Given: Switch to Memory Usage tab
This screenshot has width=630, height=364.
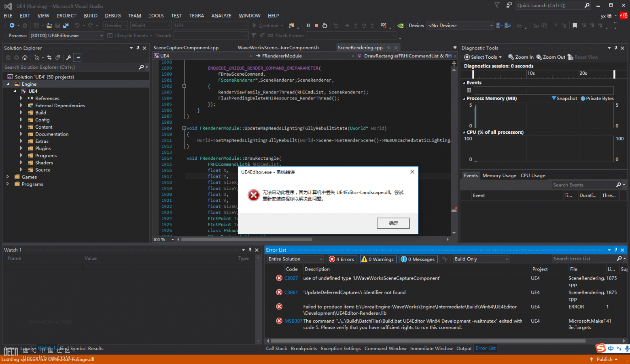Looking at the screenshot, I should 499,176.
